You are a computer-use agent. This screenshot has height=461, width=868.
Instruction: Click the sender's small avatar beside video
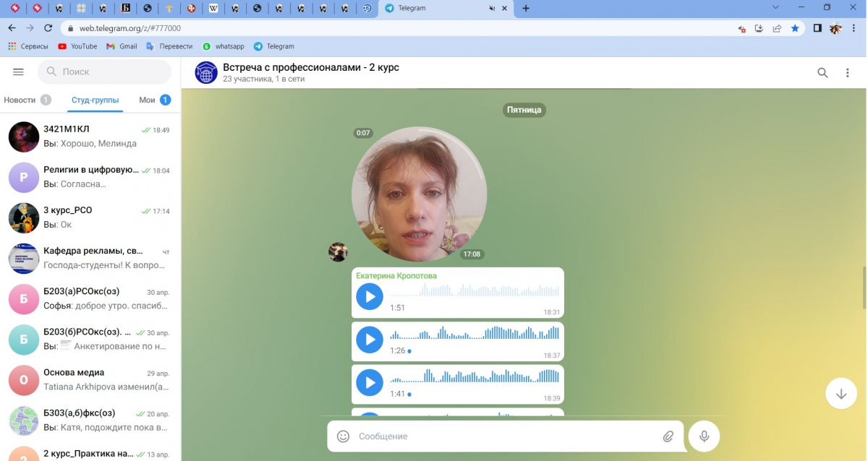pos(339,251)
